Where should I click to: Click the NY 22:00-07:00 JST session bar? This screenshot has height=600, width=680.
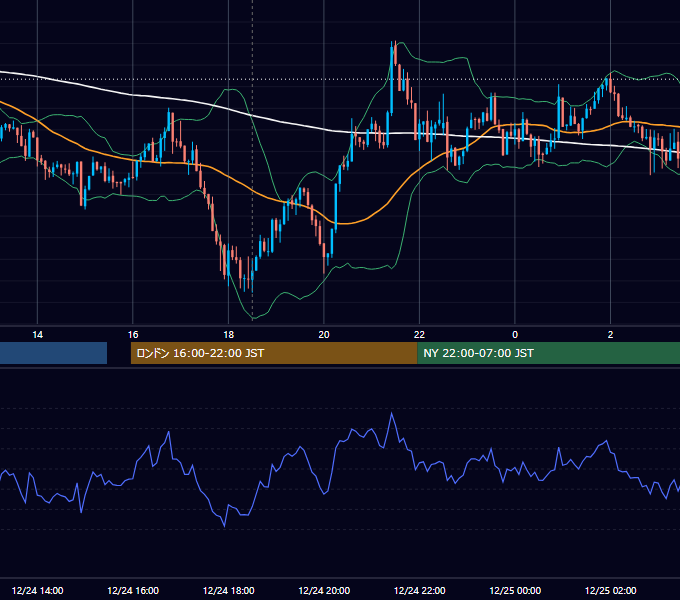549,353
